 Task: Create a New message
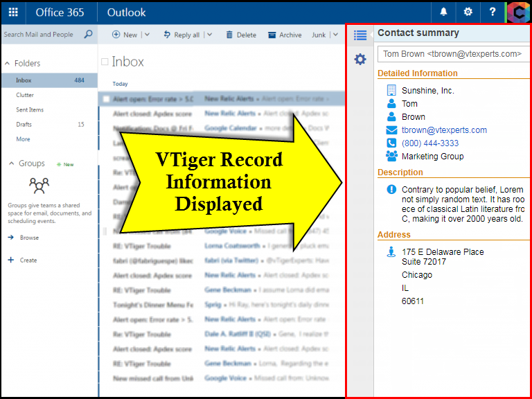(x=125, y=35)
